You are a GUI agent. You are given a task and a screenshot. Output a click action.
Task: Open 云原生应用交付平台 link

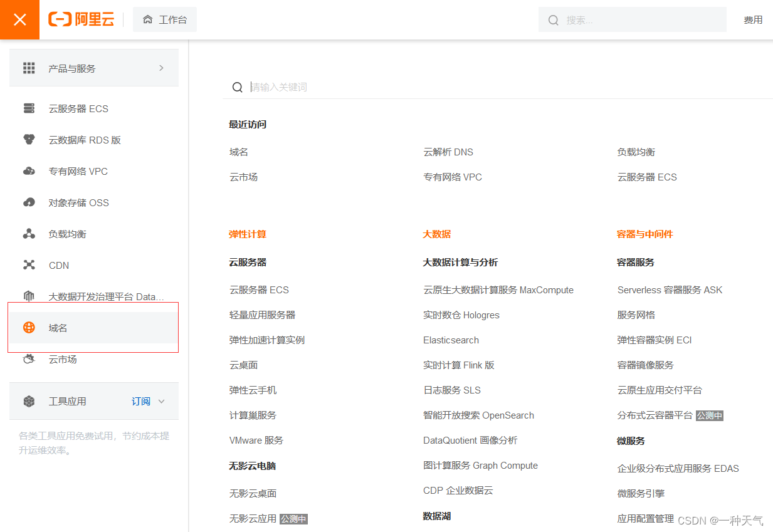coord(660,390)
